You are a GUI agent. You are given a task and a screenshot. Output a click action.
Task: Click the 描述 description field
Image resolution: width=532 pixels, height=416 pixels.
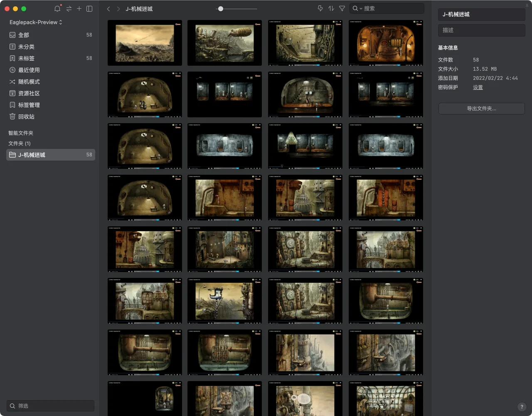(482, 30)
